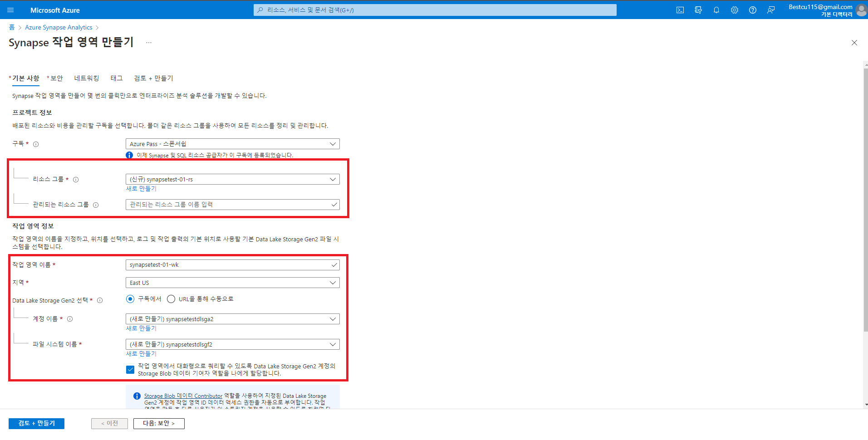Click the Microsoft Azure logo text

[x=55, y=10]
